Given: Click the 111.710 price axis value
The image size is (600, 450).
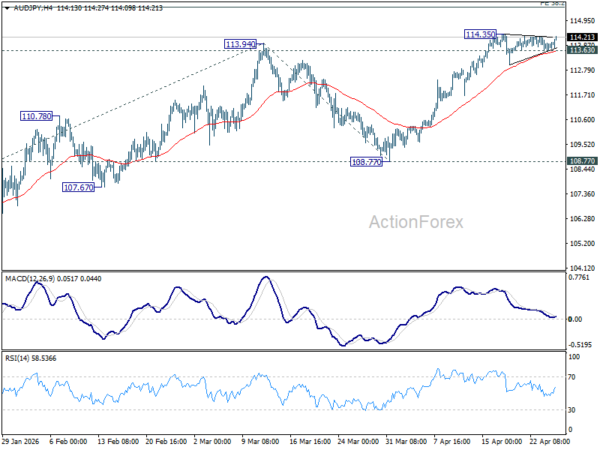Looking at the screenshot, I should pos(582,95).
